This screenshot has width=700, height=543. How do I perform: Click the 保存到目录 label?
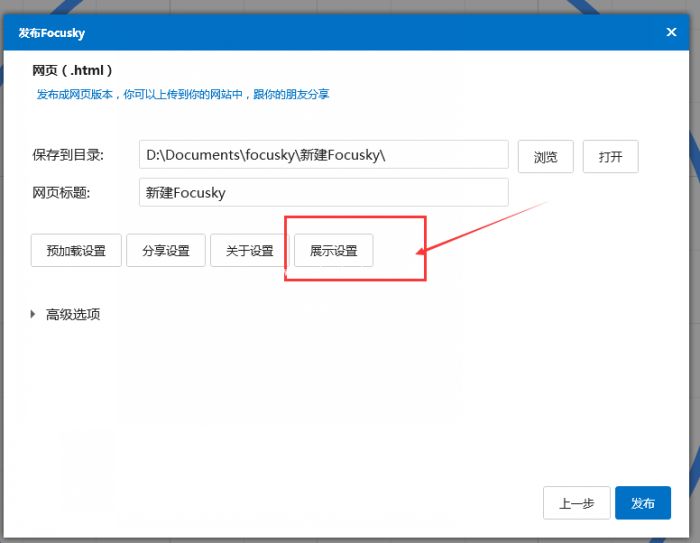67,155
